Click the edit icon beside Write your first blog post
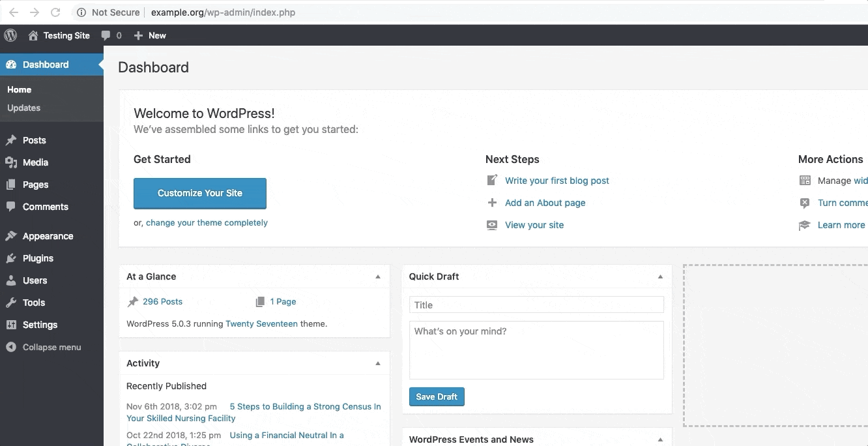The image size is (868, 446). pyautogui.click(x=492, y=181)
